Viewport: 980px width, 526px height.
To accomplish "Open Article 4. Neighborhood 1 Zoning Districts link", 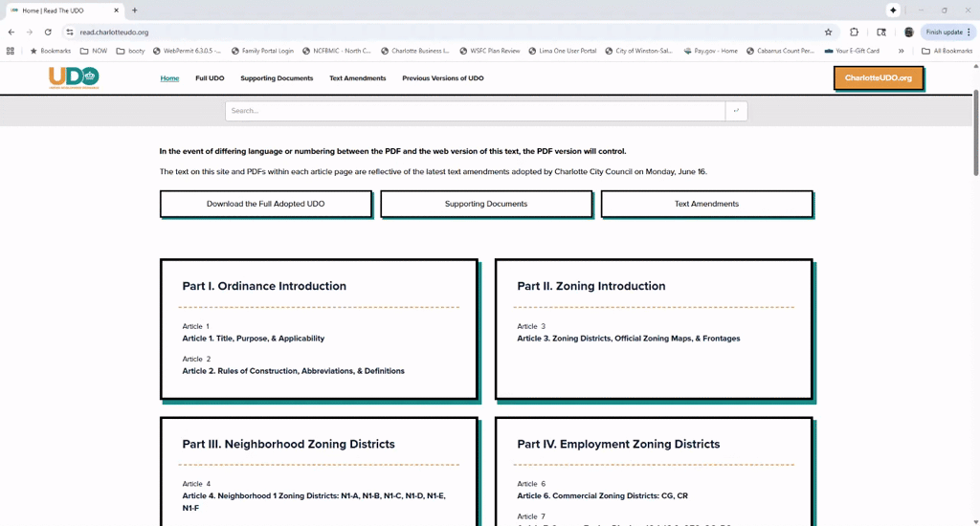I will [x=314, y=502].
